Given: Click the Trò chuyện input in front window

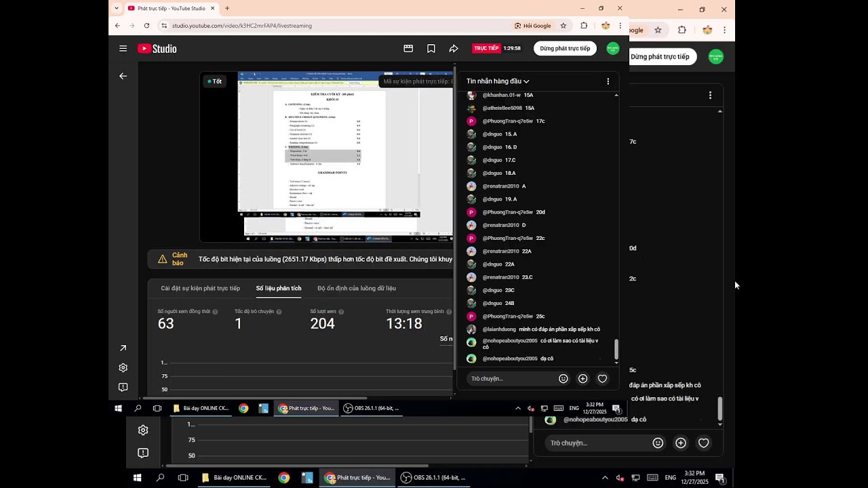Looking at the screenshot, I should pos(512,379).
